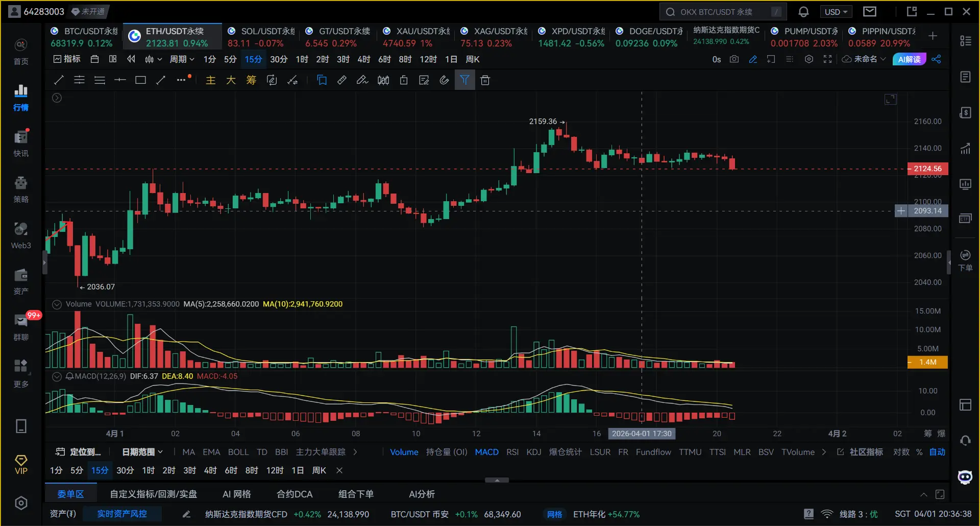
Task: Open the VIP diamond icon
Action: point(21,465)
